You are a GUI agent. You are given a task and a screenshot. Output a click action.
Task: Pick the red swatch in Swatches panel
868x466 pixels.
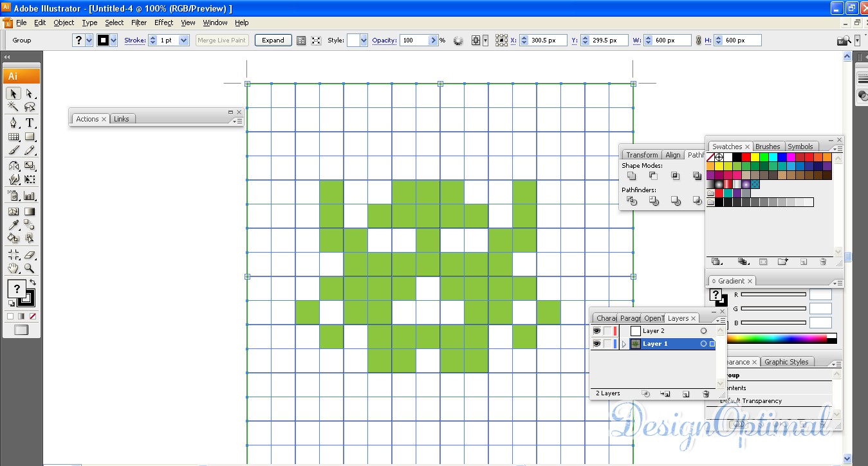click(746, 157)
